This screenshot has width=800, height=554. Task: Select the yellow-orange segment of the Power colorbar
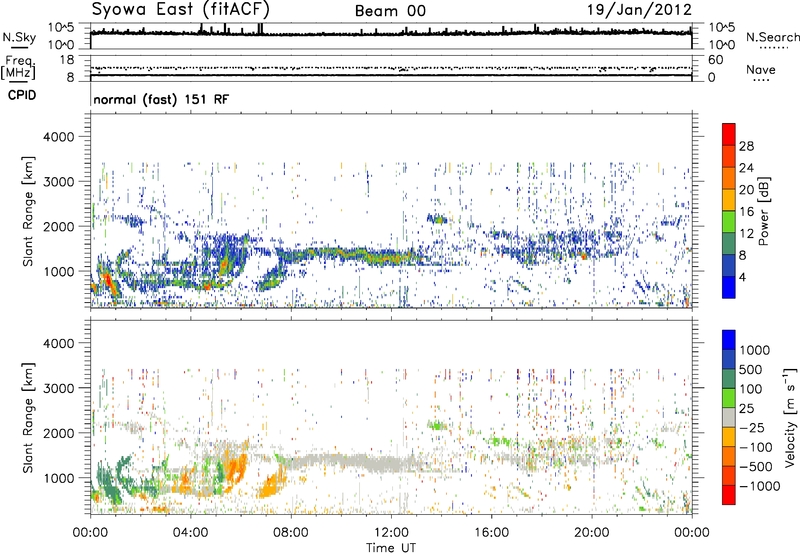(729, 200)
